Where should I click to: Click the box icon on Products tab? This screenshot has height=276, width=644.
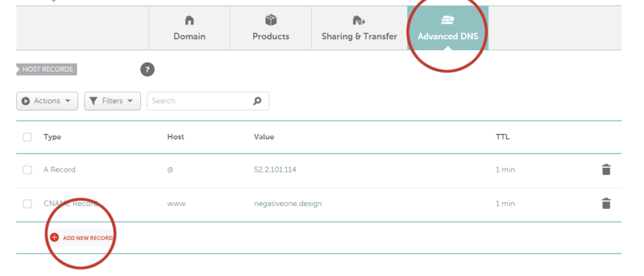[x=270, y=21]
